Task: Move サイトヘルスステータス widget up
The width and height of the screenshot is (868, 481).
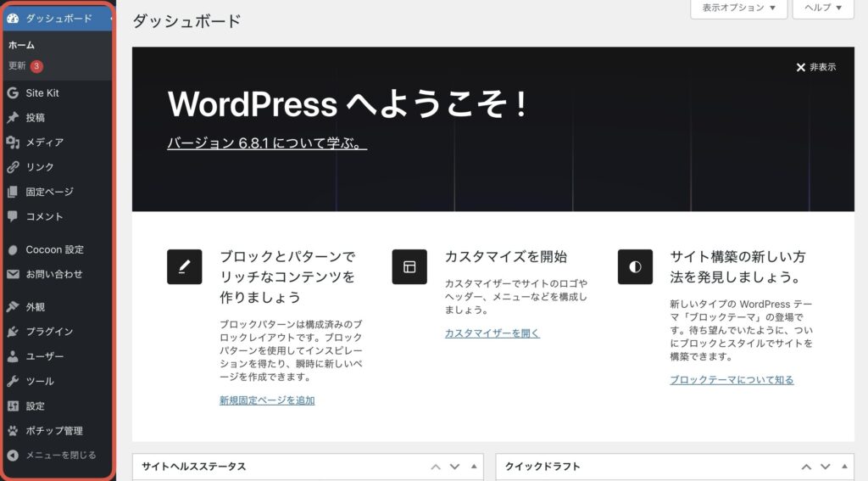Action: [436, 467]
